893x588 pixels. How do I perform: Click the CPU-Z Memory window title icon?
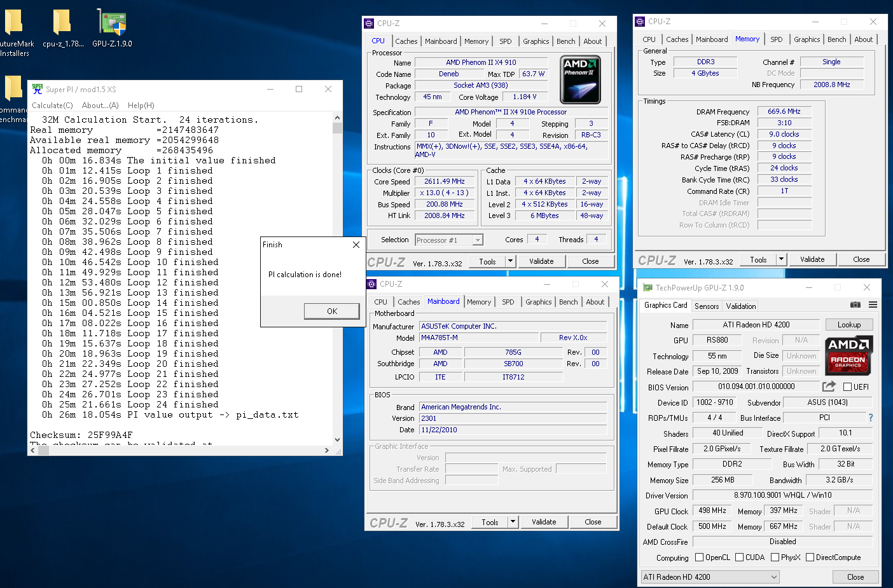point(640,22)
